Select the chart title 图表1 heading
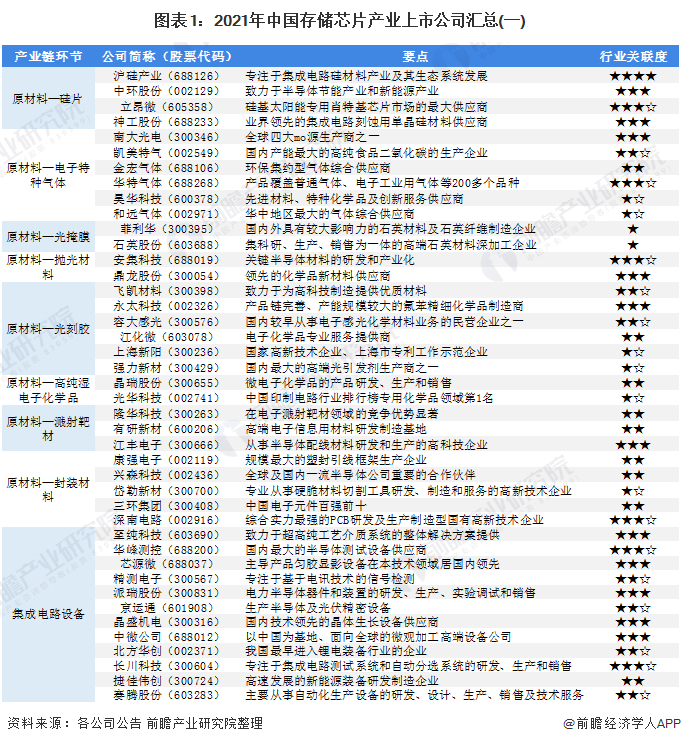Screen dimensions: 681x744 pos(340,21)
